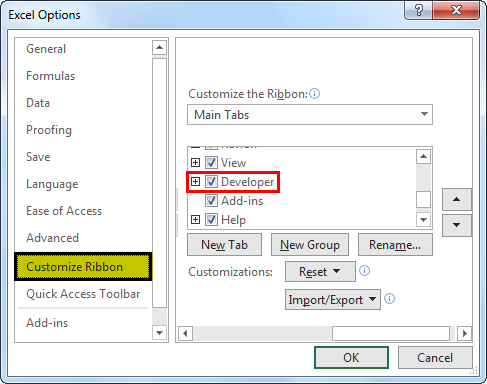Select Add-ins in the category sidebar
487x384 pixels.
pyautogui.click(x=47, y=323)
